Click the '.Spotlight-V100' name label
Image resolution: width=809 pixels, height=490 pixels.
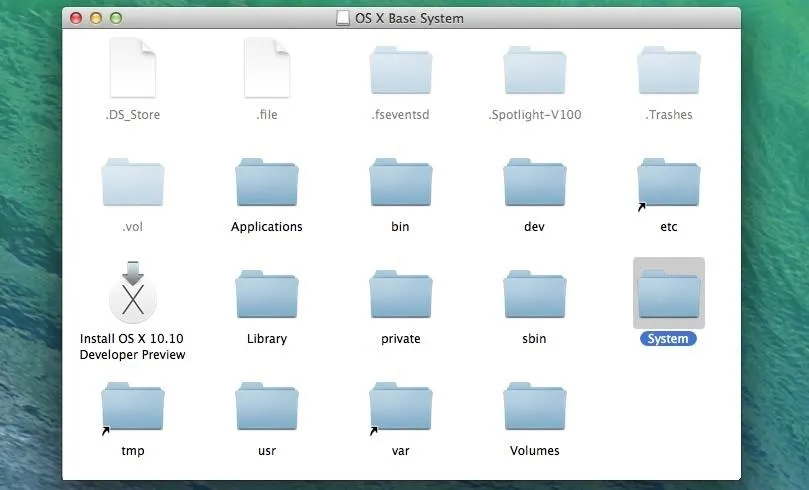pos(535,115)
